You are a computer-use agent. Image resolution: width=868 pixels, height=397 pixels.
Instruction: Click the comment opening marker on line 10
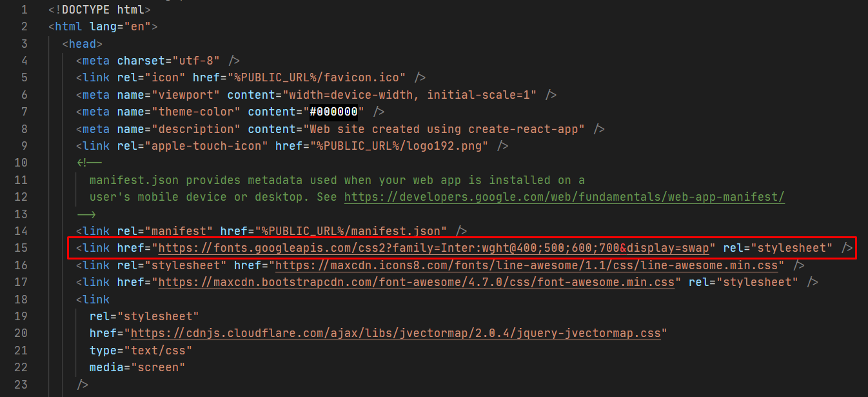[89, 163]
